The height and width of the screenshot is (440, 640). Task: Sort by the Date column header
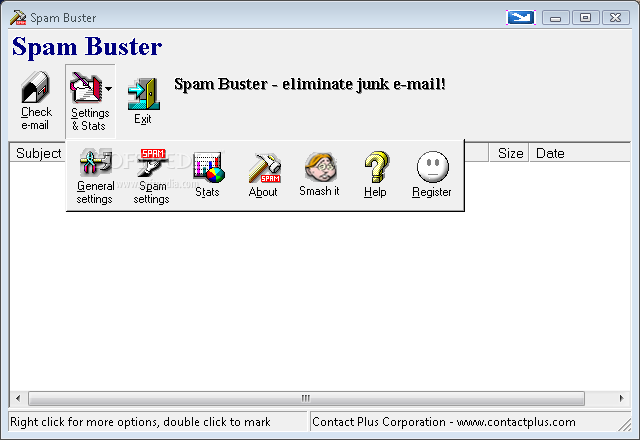(580, 153)
